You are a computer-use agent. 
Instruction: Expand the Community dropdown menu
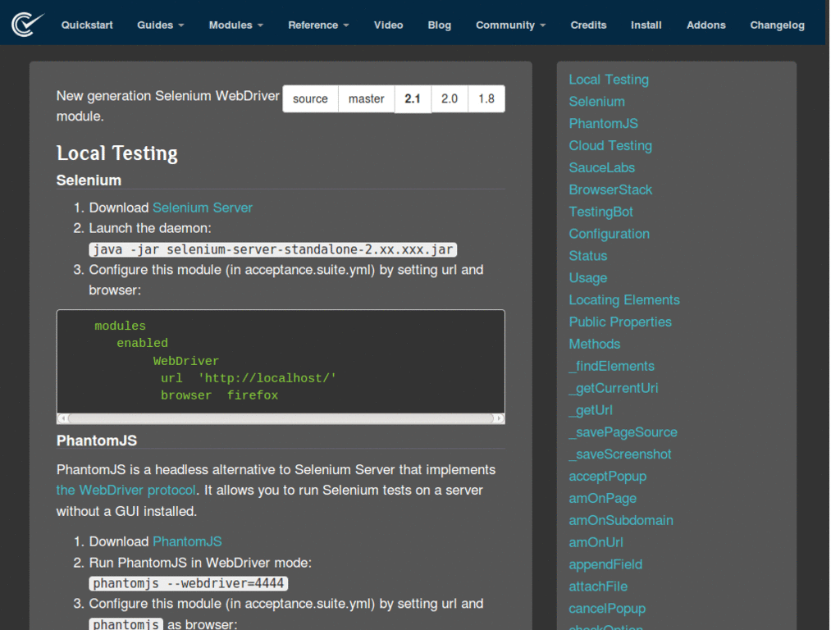pos(510,25)
